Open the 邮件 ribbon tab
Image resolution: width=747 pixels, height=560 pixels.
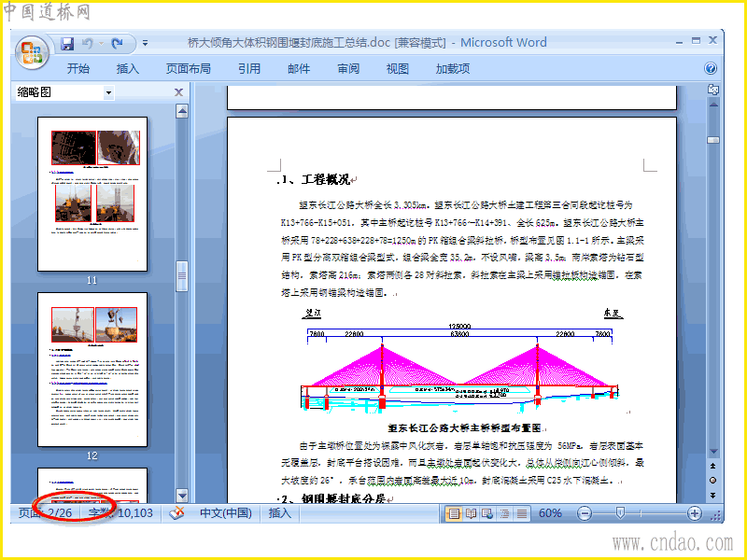point(299,68)
